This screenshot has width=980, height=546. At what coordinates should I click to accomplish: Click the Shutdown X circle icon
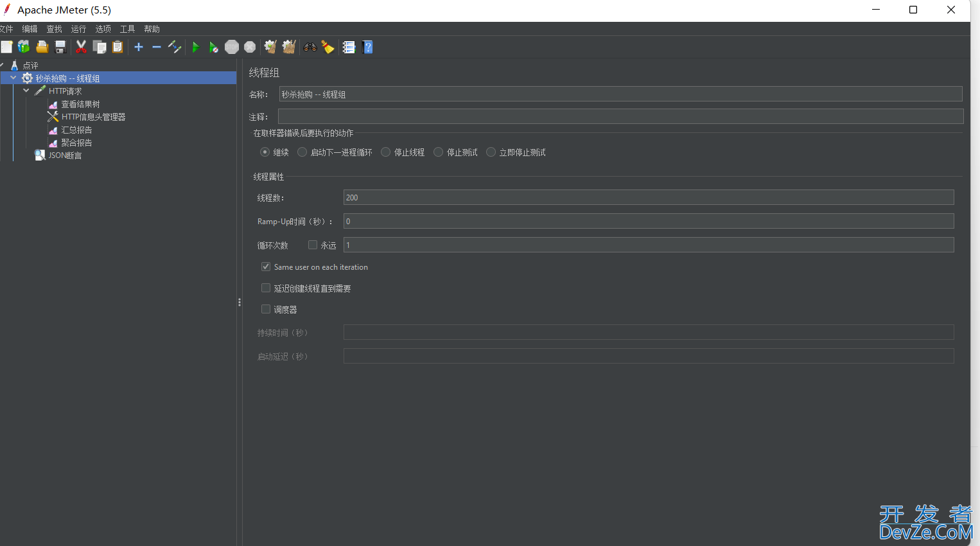click(250, 47)
